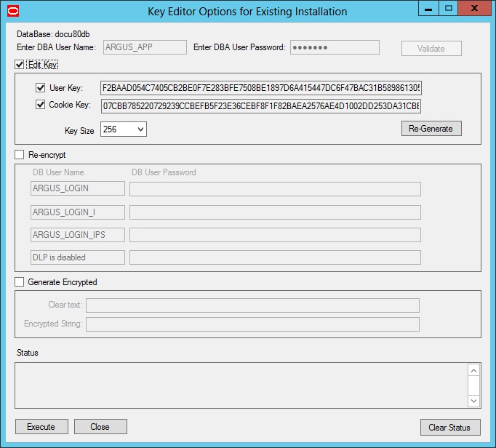Click the ARGUS_LOGIN_IPS user name field
This screenshot has height=448, width=496.
click(x=78, y=235)
